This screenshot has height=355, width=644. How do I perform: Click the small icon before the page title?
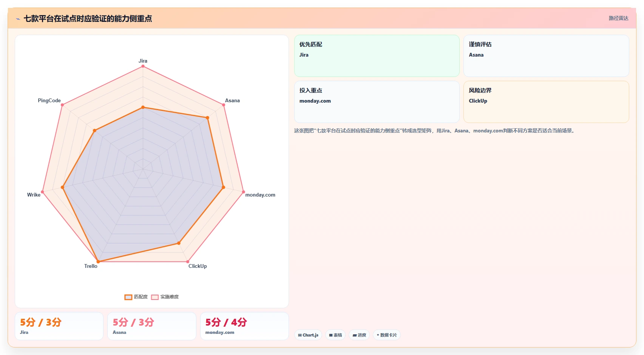[18, 19]
